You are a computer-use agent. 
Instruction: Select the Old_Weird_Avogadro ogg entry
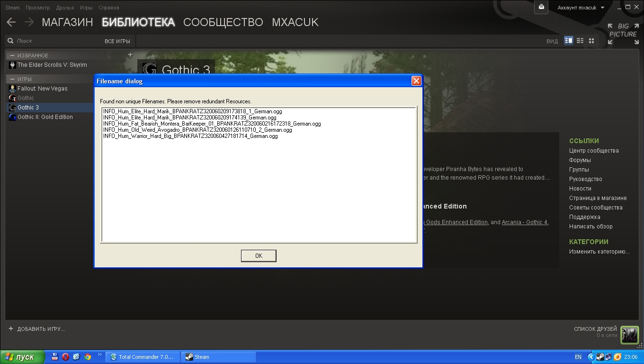[x=197, y=130]
